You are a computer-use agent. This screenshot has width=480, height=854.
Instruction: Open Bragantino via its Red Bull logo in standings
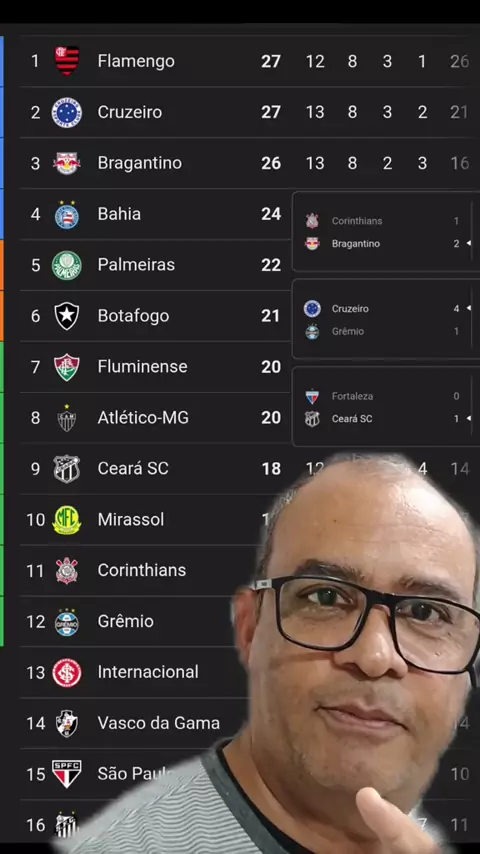coord(67,163)
